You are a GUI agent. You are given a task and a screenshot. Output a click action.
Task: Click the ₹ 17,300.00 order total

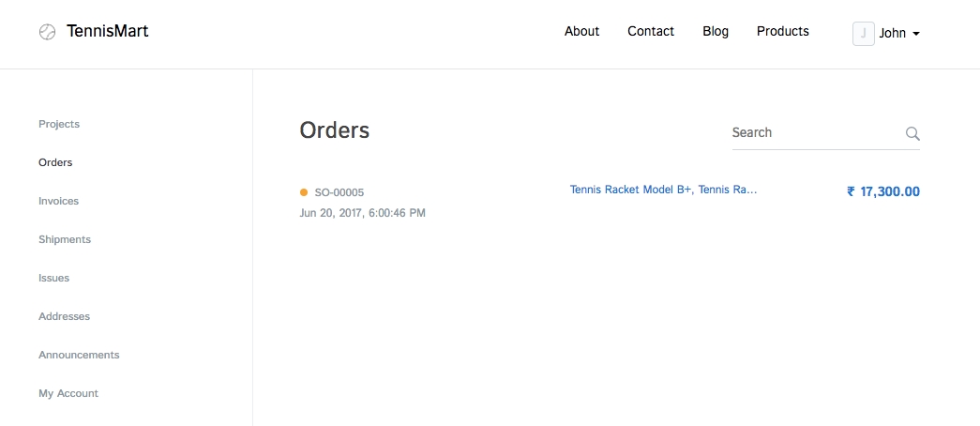(882, 191)
